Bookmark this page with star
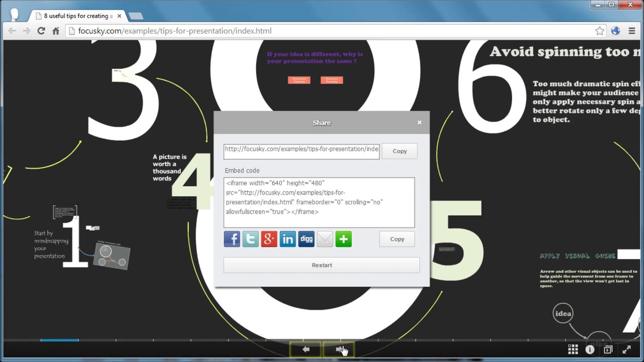 pyautogui.click(x=600, y=31)
